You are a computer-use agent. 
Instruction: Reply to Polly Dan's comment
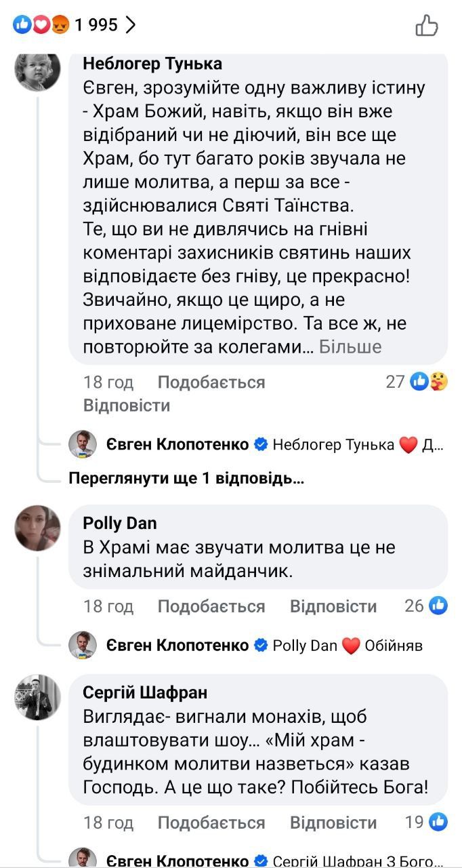333,606
